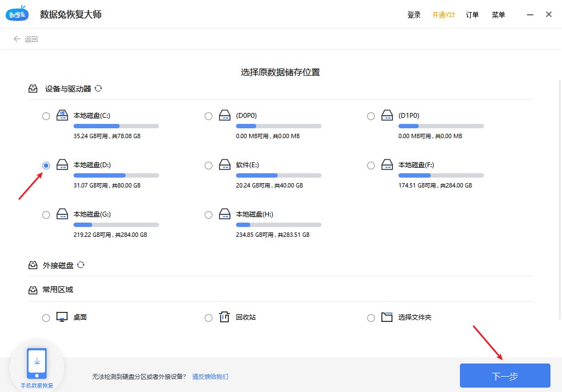This screenshot has height=392, width=562.
Task: Click the disk icon next to 外接磁盘
Action: pos(32,265)
